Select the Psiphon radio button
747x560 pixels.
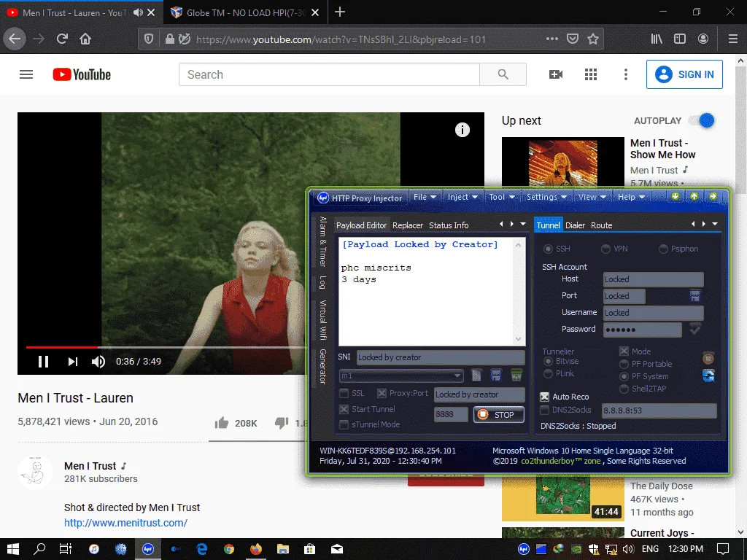click(x=663, y=249)
